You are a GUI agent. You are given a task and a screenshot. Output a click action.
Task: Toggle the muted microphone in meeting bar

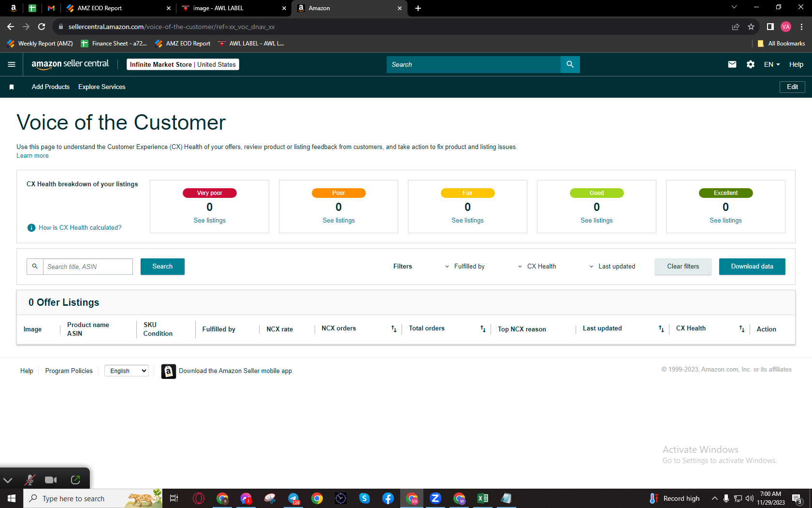[x=30, y=480]
